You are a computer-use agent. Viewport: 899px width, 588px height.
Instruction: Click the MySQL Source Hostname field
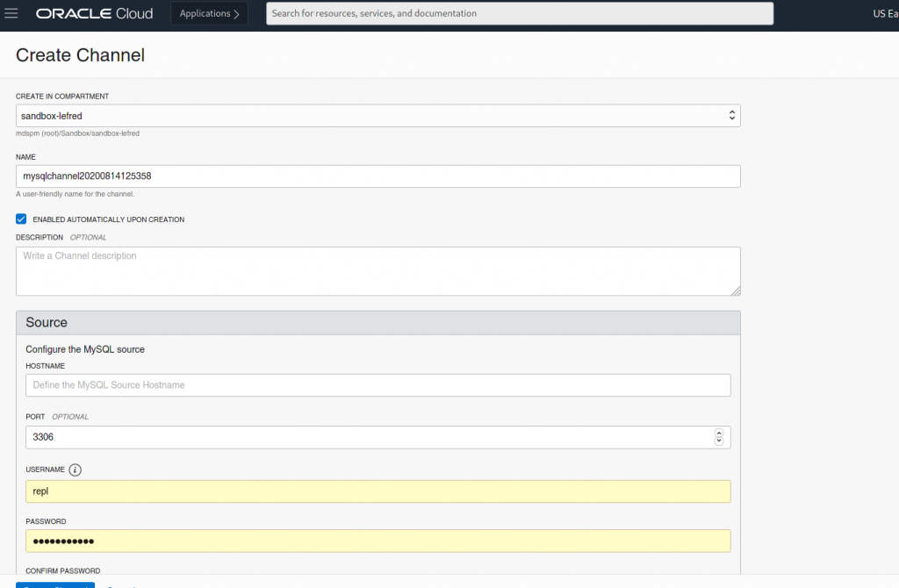point(378,385)
